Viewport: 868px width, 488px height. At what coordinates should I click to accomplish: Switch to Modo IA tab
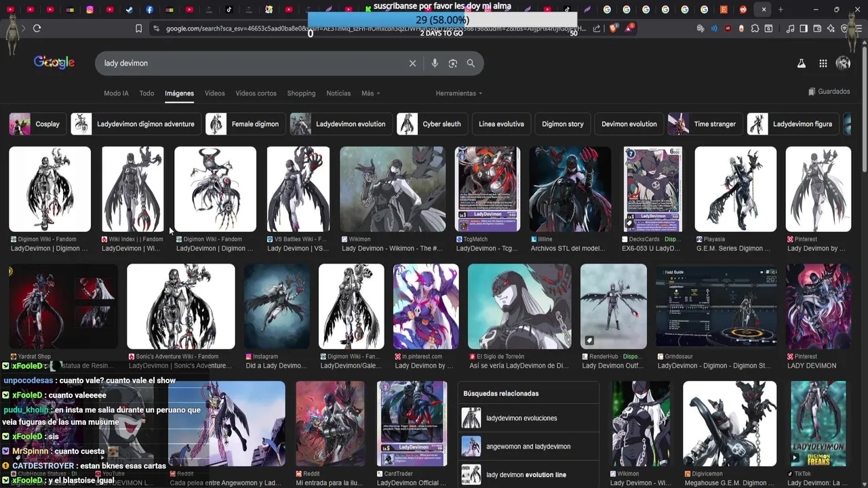click(x=116, y=94)
